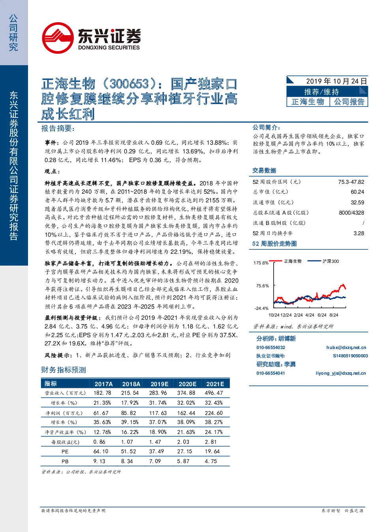Click chart axis label 175.6%
392x532 pixels.
coord(261,263)
